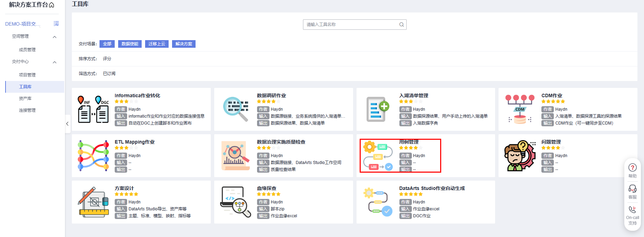
Task: Filter scenario by 解决方案
Action: click(x=184, y=44)
